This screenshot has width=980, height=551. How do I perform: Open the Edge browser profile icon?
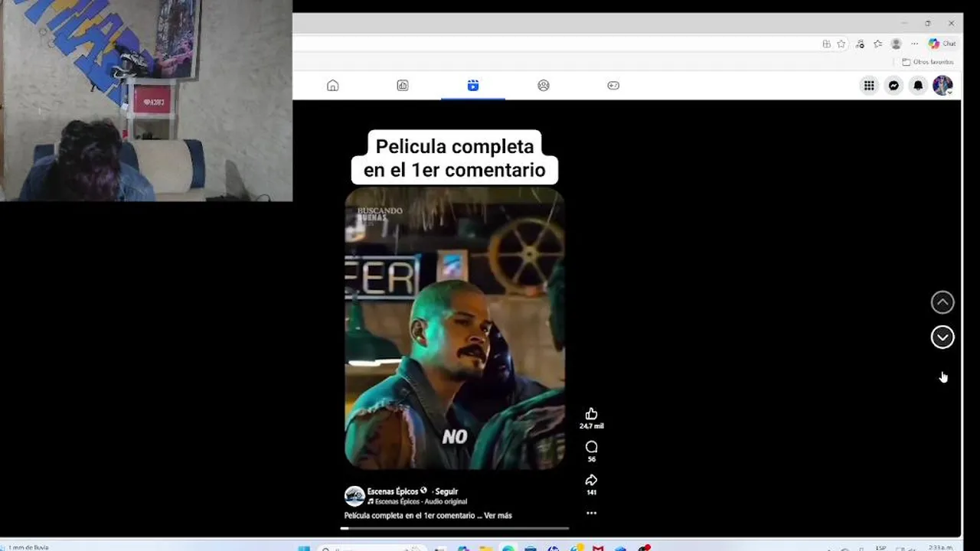pos(896,44)
